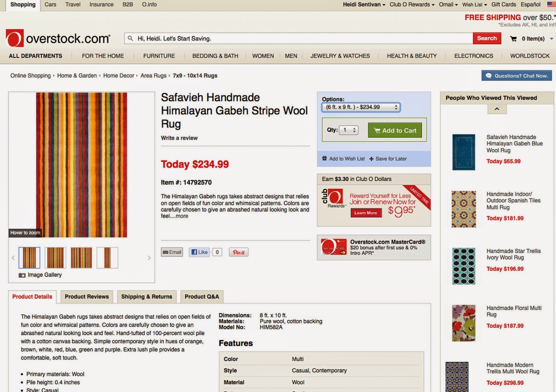
Task: Click the Club O Rewards logo
Action: (x=333, y=198)
